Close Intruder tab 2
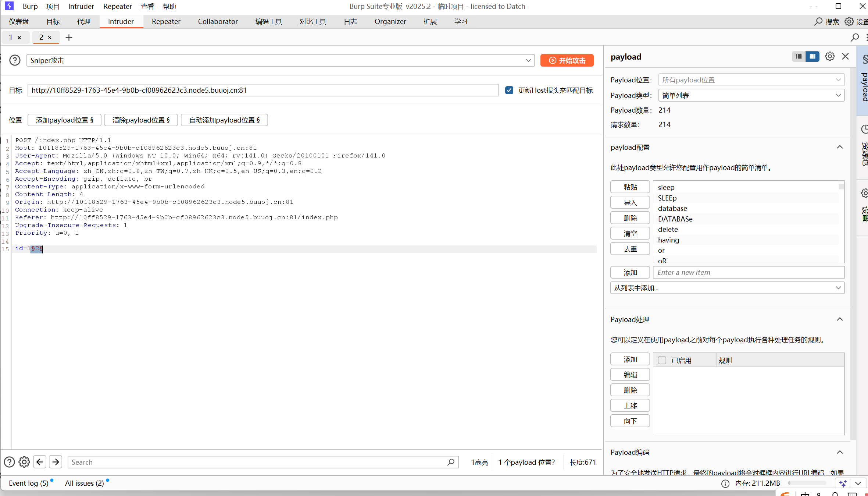Image resolution: width=868 pixels, height=496 pixels. [x=50, y=38]
